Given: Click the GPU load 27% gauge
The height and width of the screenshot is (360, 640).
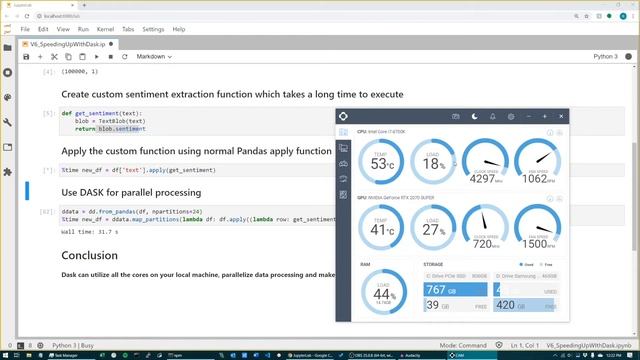Looking at the screenshot, I should 433,227.
